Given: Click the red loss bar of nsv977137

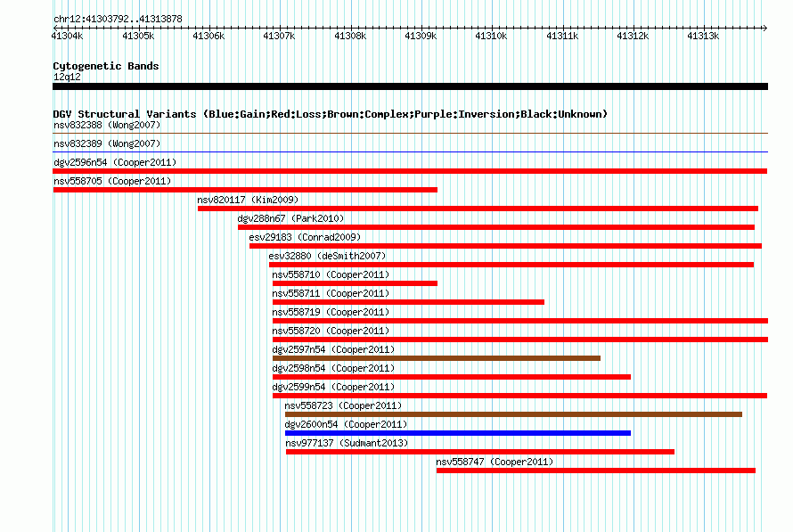Looking at the screenshot, I should click(480, 452).
